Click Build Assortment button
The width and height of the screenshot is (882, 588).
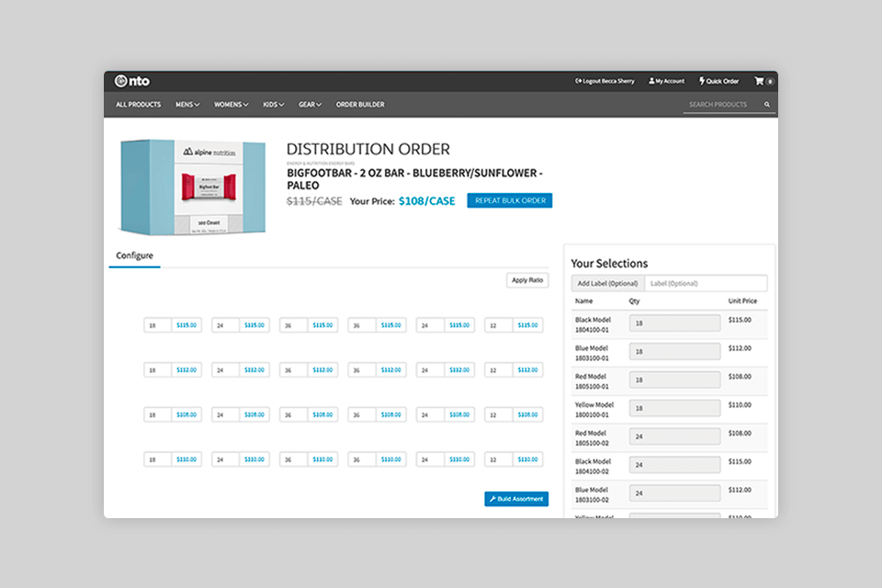click(516, 499)
